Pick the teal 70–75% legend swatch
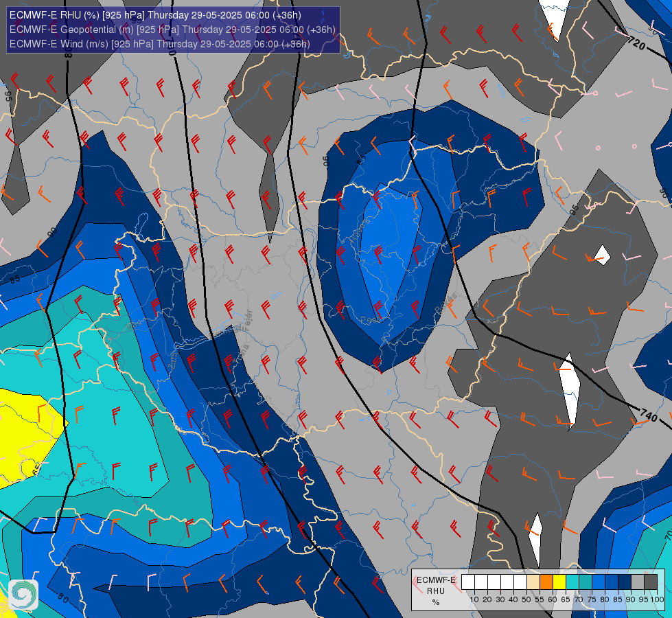Viewport: 672px width, 618px height. pyautogui.click(x=586, y=582)
